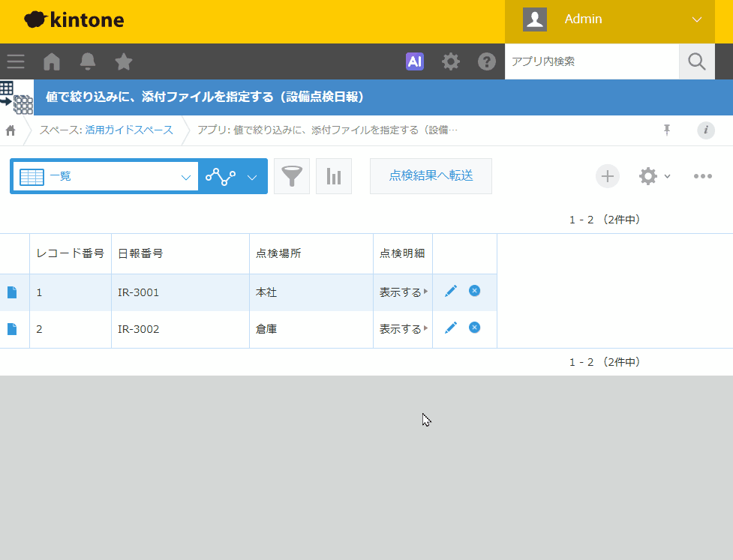Open the 一覧 view selector dropdown
The image size is (733, 560).
pos(106,177)
